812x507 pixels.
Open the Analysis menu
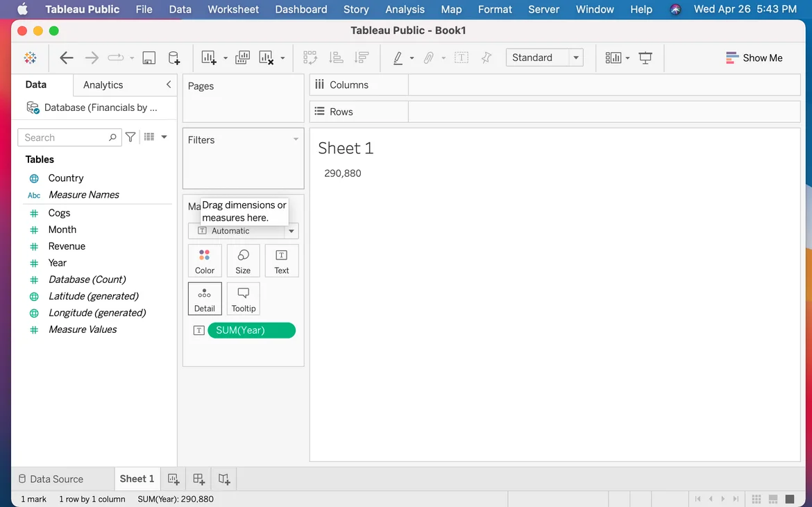coord(405,9)
